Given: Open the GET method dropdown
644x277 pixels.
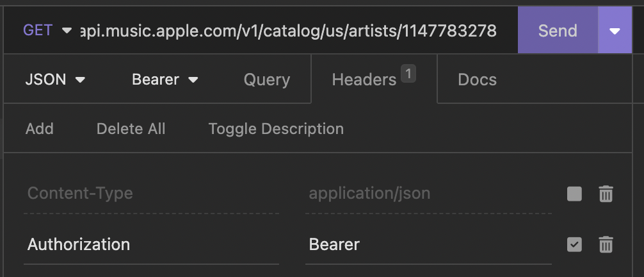Looking at the screenshot, I should tap(47, 30).
